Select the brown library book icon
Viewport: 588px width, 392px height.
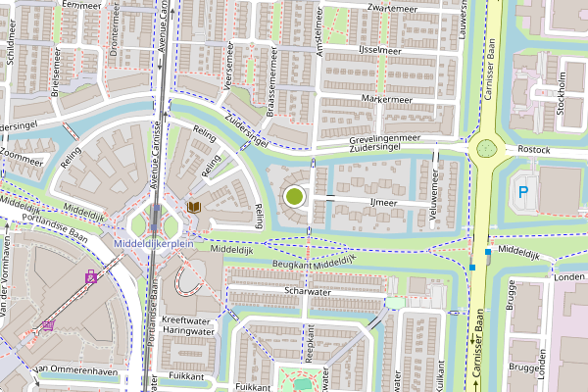(x=194, y=207)
